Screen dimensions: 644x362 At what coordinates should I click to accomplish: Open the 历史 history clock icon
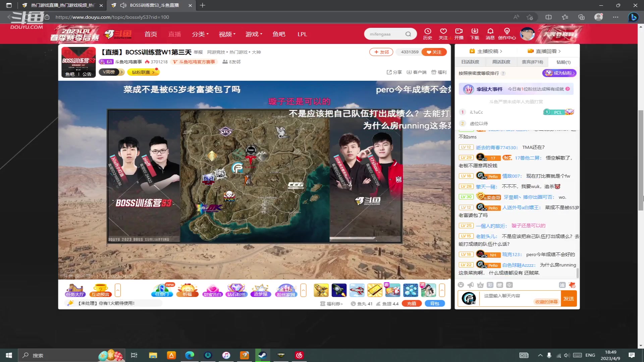coord(428,34)
